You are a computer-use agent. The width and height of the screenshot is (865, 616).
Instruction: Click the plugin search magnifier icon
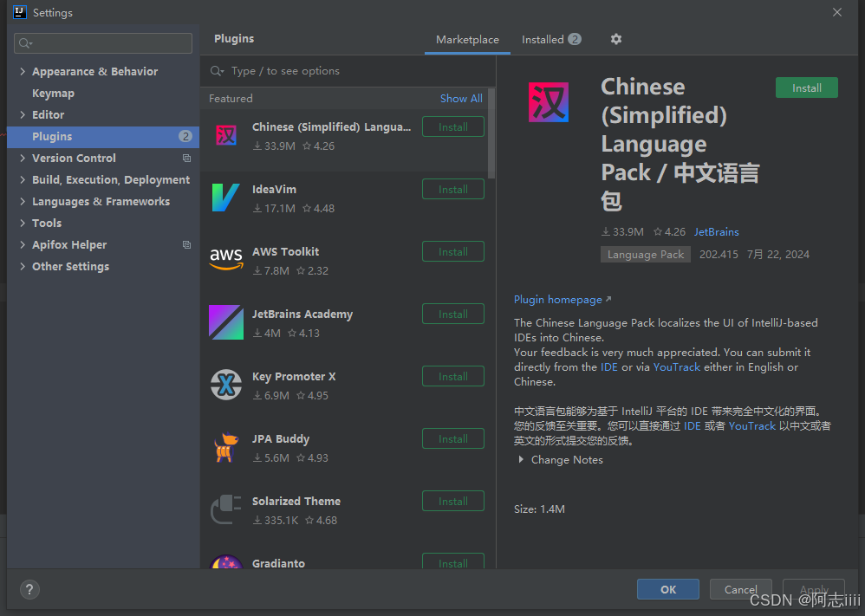tap(217, 71)
